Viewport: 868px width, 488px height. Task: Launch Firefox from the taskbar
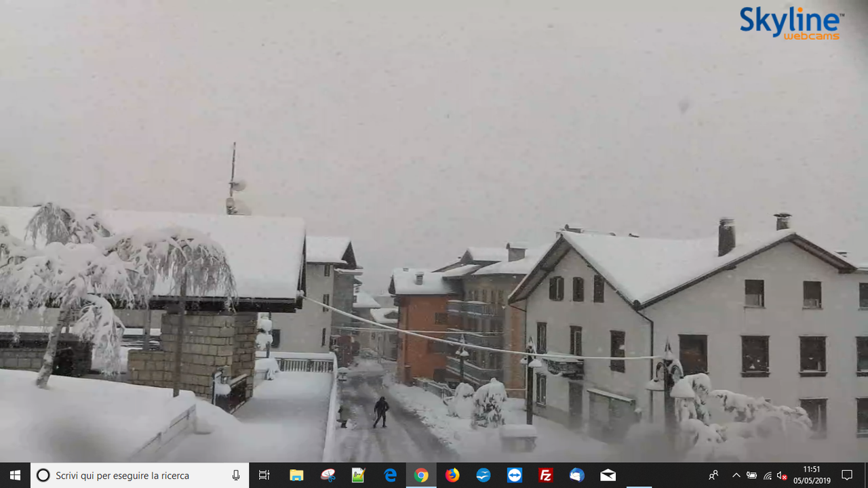(452, 475)
